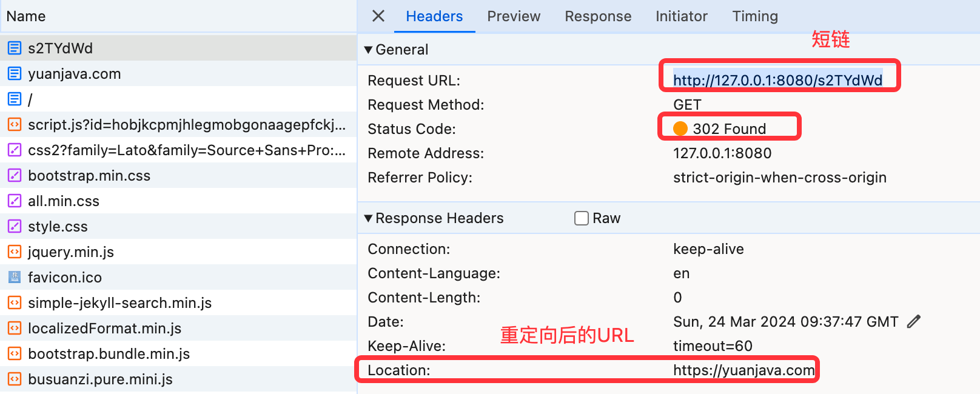Click the Referrer Policy: label
Screen dimensions: 980x394
click(420, 178)
